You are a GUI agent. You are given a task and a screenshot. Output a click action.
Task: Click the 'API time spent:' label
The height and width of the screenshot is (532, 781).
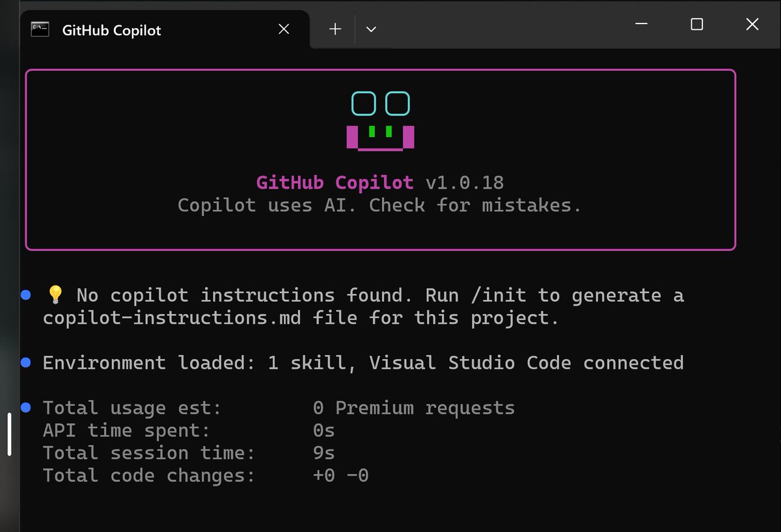pos(127,431)
